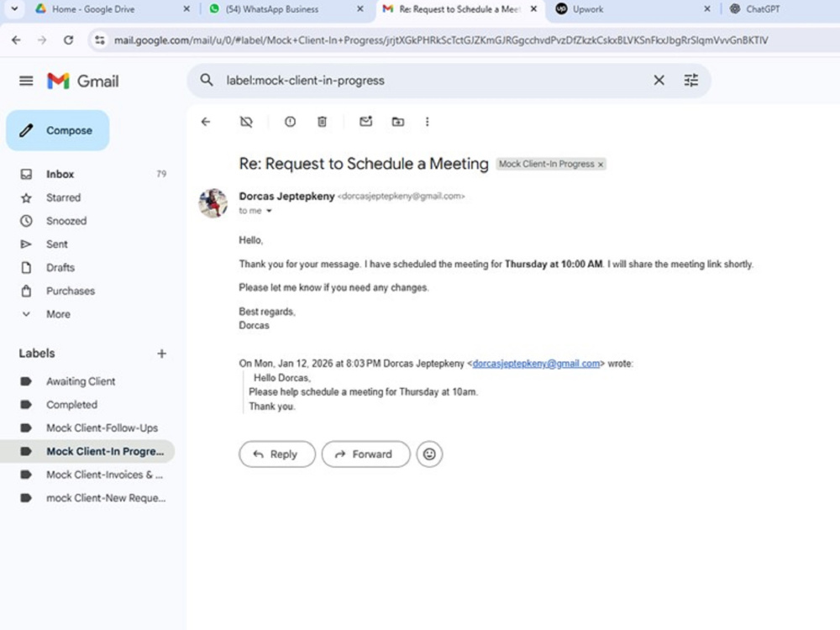This screenshot has width=840, height=630.
Task: Remove label icon in email toolbar
Action: pos(246,122)
